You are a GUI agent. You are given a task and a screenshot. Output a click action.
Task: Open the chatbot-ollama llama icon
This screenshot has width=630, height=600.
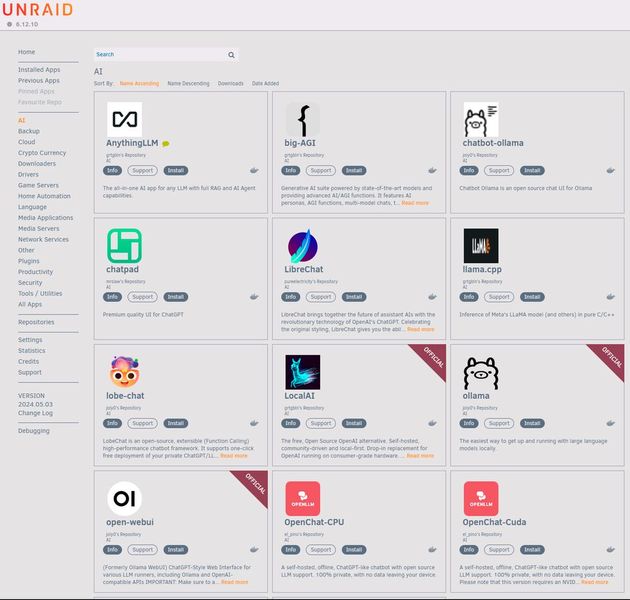pyautogui.click(x=481, y=119)
